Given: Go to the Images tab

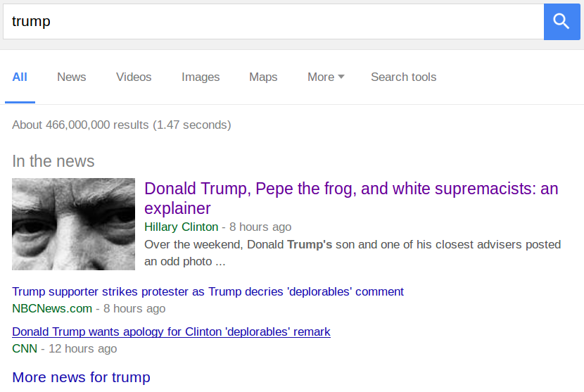Looking at the screenshot, I should [201, 77].
